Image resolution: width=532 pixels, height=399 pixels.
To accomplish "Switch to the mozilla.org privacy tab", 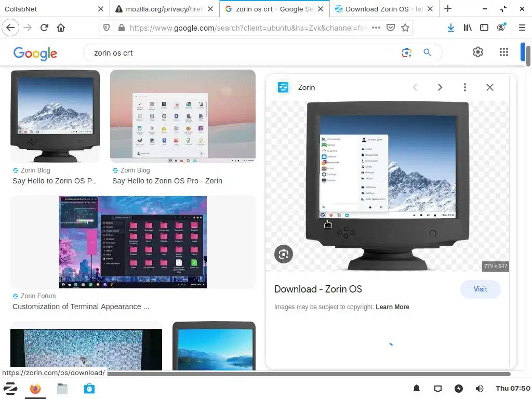I will 165,9.
